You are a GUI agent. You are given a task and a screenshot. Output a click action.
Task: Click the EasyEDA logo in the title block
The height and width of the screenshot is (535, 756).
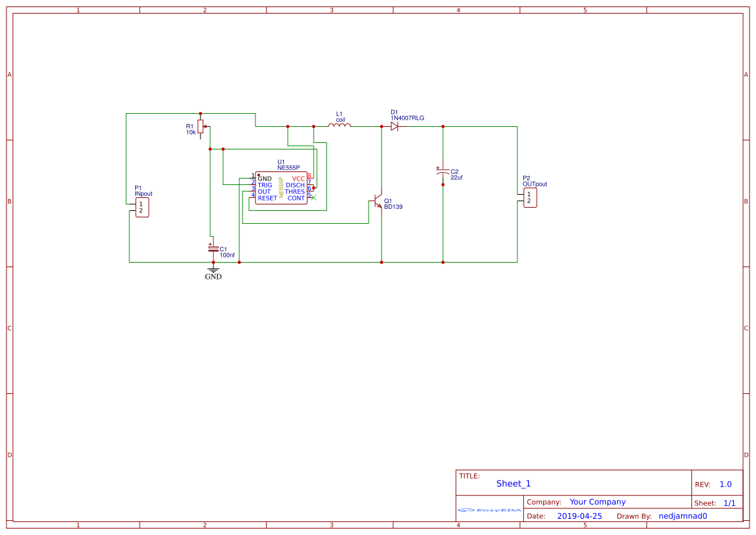tap(488, 510)
